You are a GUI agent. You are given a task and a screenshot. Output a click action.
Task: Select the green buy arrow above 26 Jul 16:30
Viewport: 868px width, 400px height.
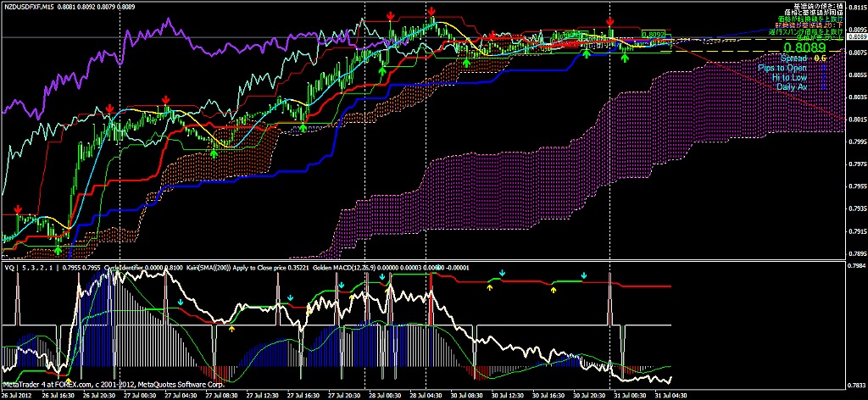[58, 250]
